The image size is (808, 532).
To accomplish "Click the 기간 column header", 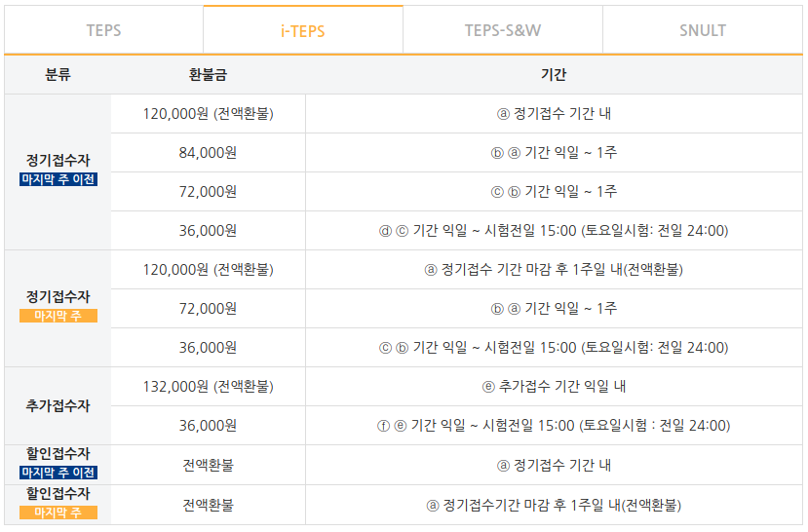I will pos(554,75).
